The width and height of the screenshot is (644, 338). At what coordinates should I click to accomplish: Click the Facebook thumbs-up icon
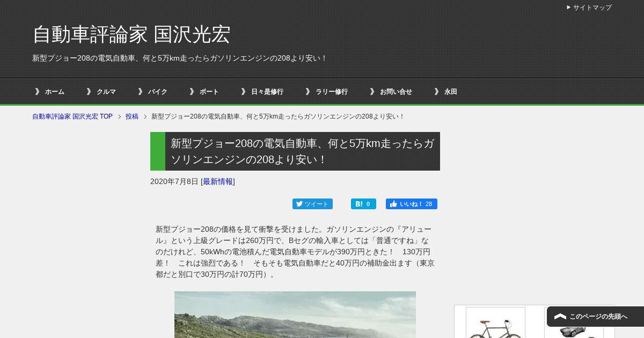(x=393, y=204)
